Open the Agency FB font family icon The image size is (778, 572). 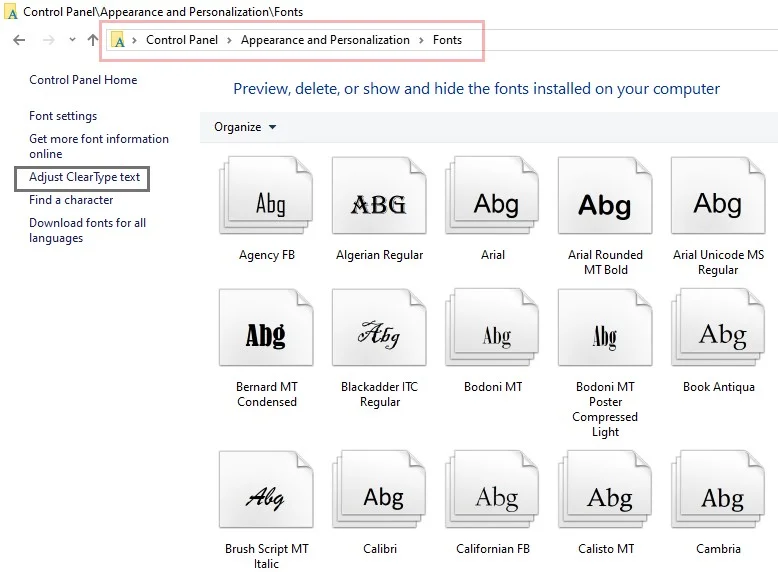click(x=266, y=195)
